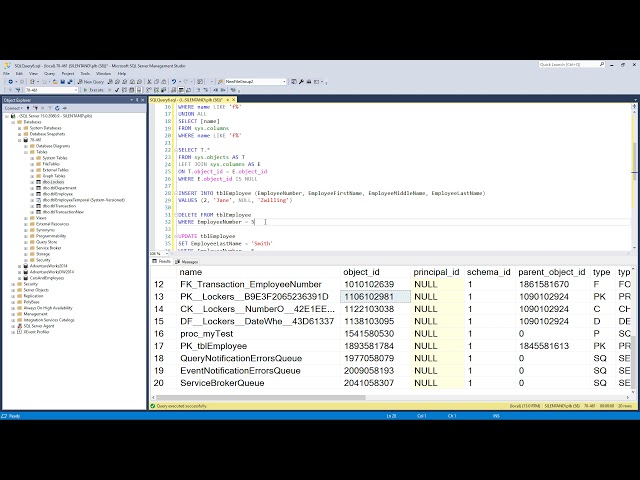
Task: Switch to the Results tab
Action: pos(162,261)
